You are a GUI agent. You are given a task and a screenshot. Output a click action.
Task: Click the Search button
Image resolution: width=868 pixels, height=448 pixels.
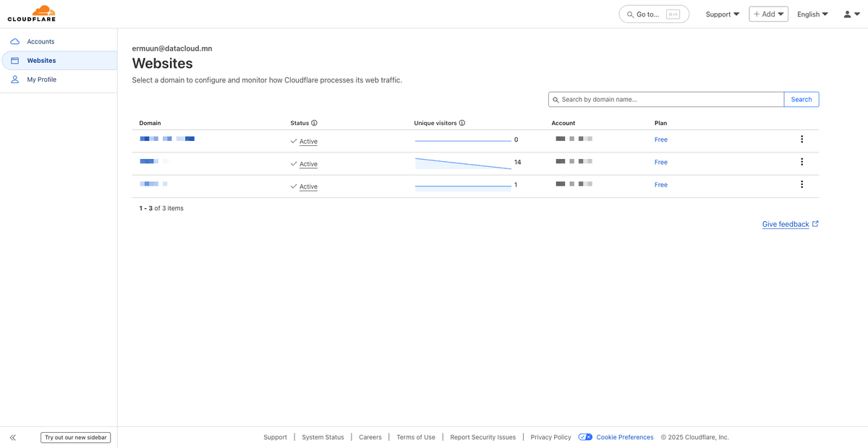pos(801,100)
